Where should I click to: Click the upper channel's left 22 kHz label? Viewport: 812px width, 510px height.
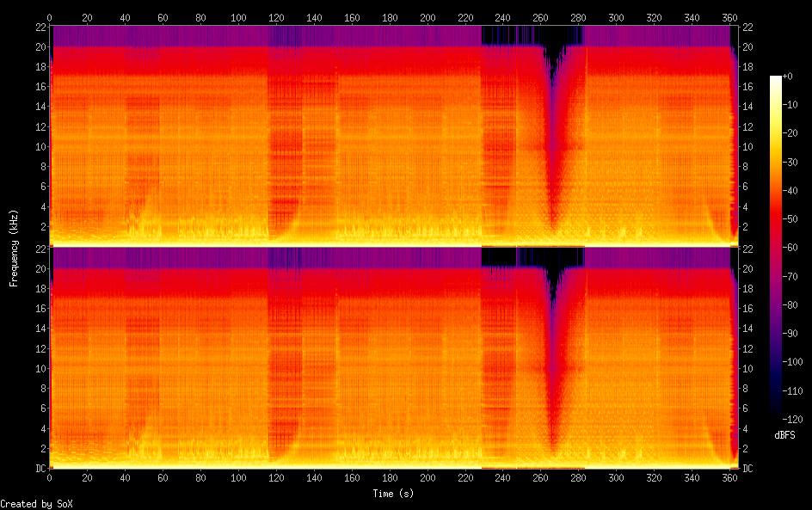[40, 27]
